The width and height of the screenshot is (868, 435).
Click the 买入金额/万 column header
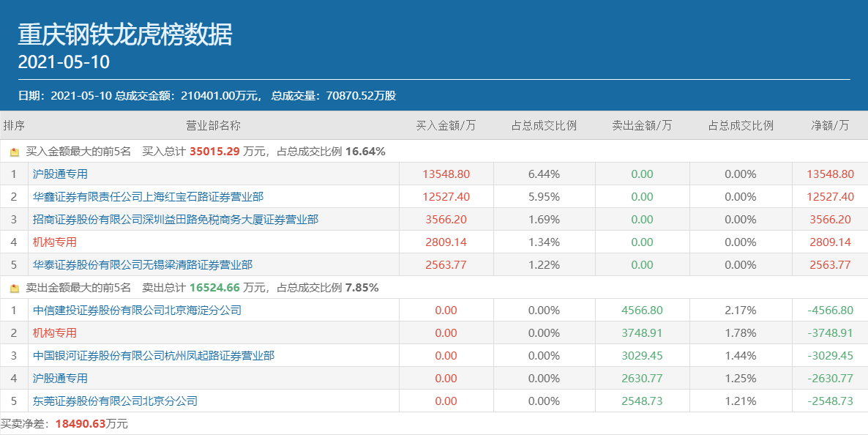pyautogui.click(x=446, y=125)
